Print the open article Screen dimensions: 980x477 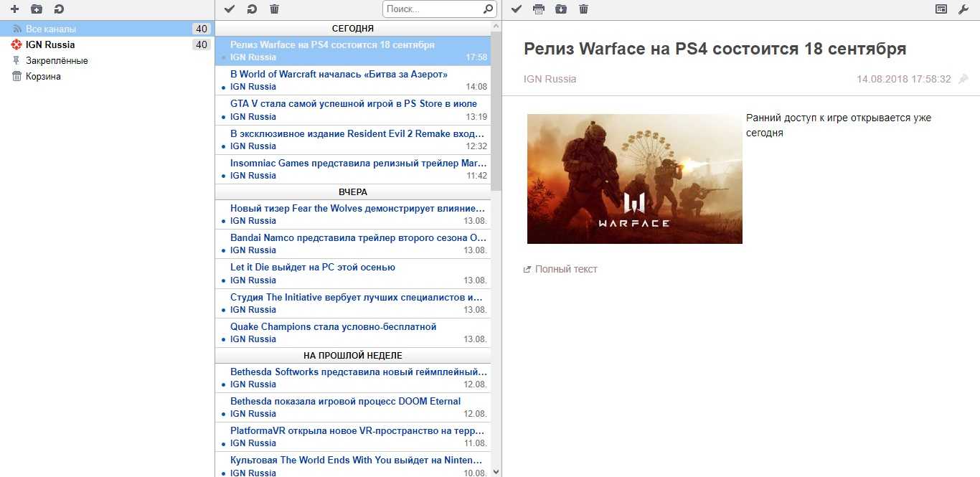click(539, 9)
